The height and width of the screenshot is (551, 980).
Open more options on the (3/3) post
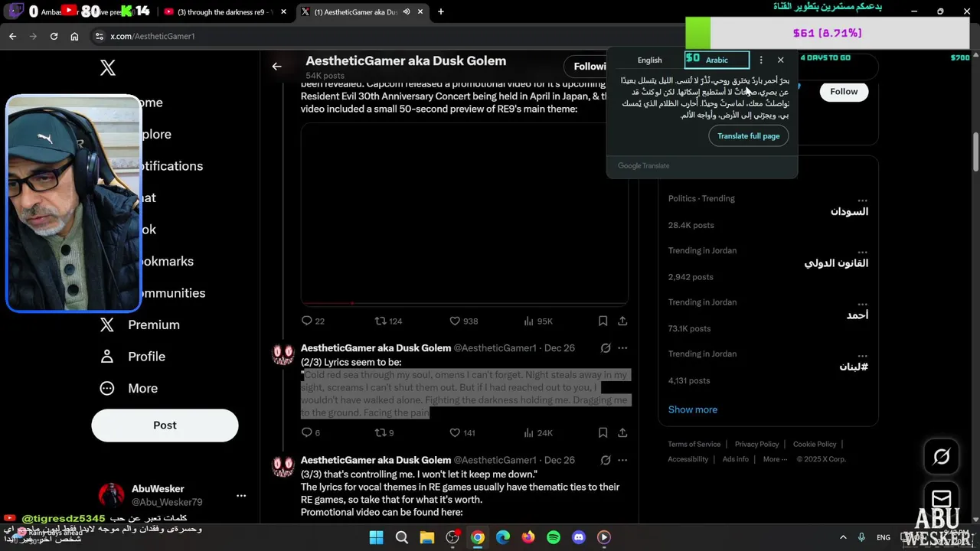[x=622, y=460]
